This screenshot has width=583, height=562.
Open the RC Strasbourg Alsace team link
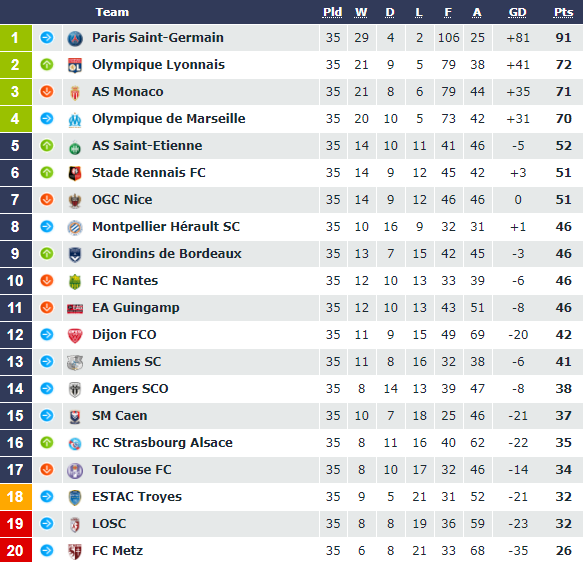pyautogui.click(x=162, y=442)
